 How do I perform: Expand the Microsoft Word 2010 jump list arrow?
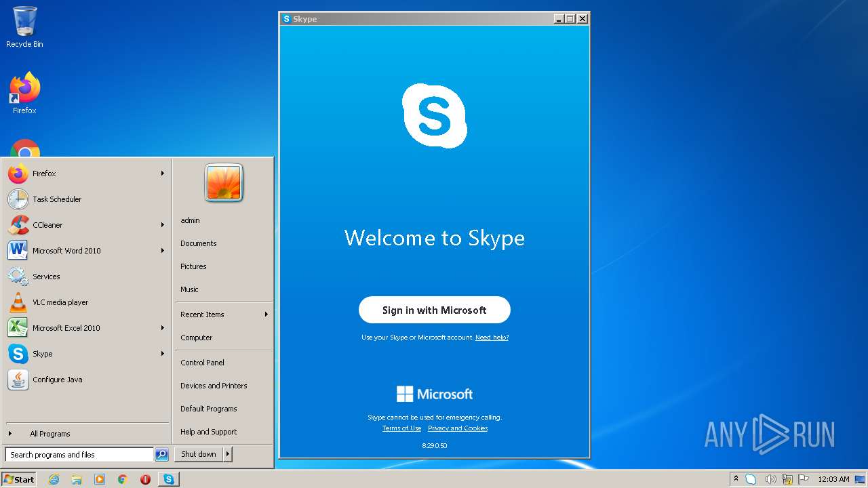tap(163, 251)
